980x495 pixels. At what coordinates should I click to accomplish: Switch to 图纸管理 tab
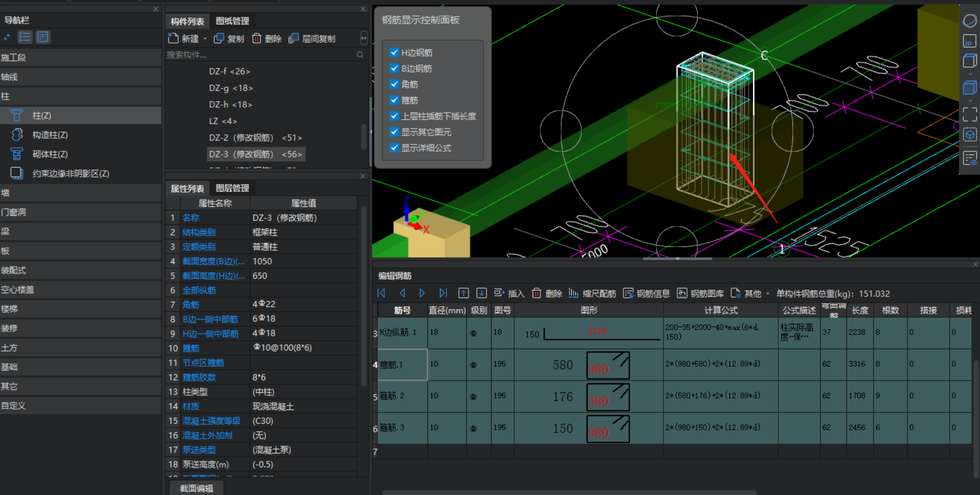[232, 21]
